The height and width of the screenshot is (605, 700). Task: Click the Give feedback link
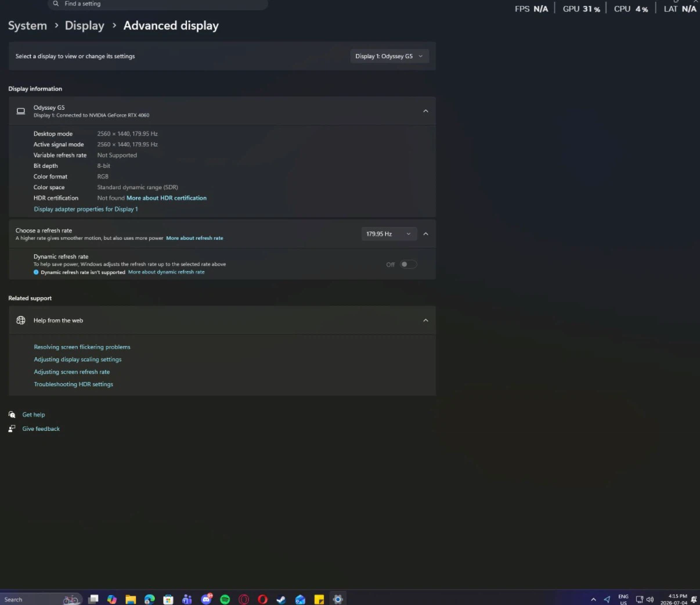[x=41, y=428]
